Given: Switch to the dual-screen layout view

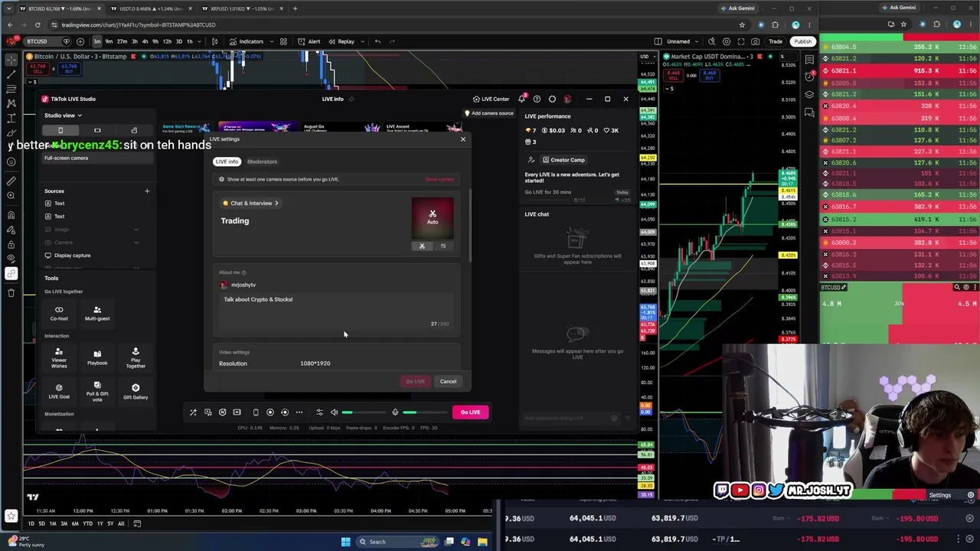Looking at the screenshot, I should [134, 131].
